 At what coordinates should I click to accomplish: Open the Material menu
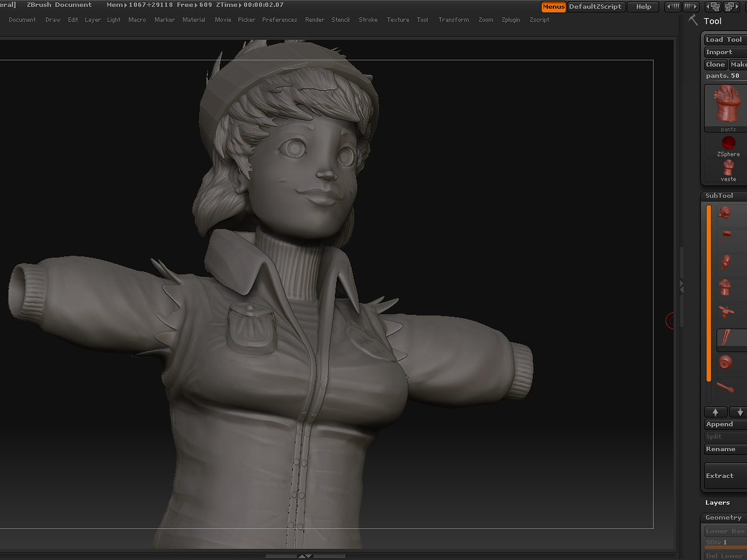click(194, 20)
